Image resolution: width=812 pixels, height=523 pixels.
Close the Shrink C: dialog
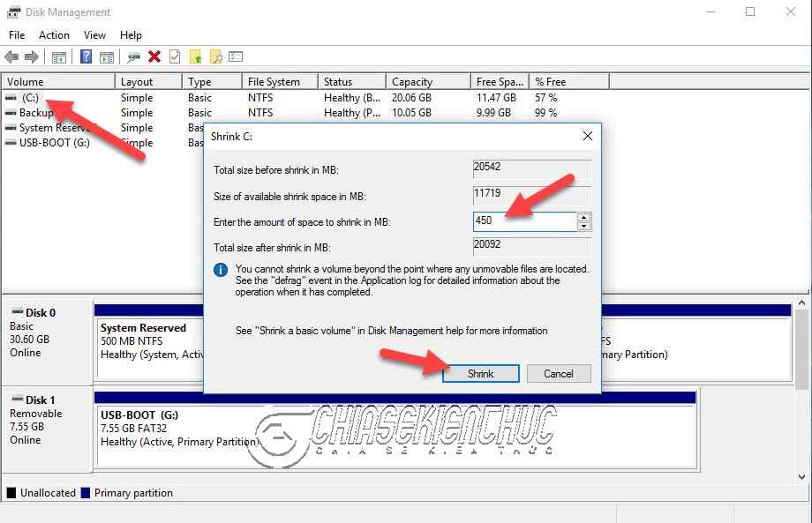tap(587, 136)
